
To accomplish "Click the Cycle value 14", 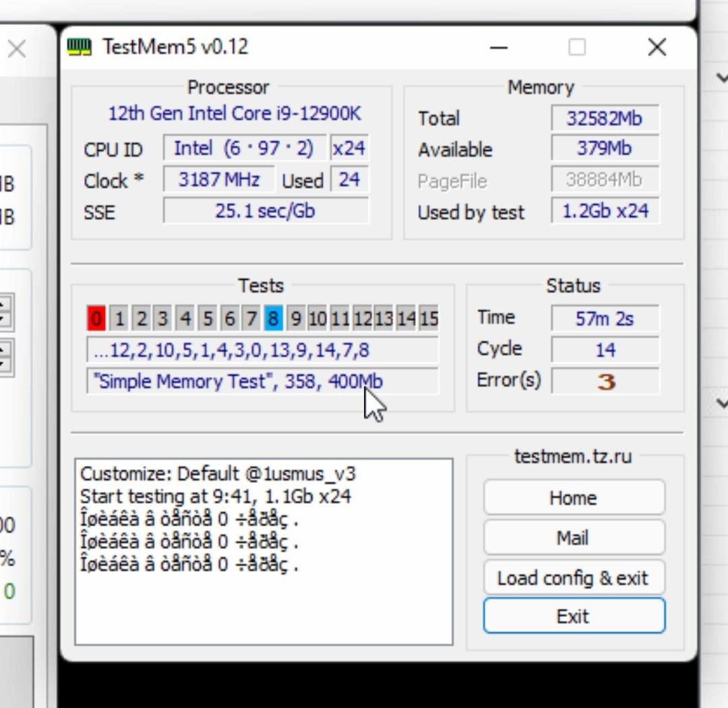I will coord(605,350).
